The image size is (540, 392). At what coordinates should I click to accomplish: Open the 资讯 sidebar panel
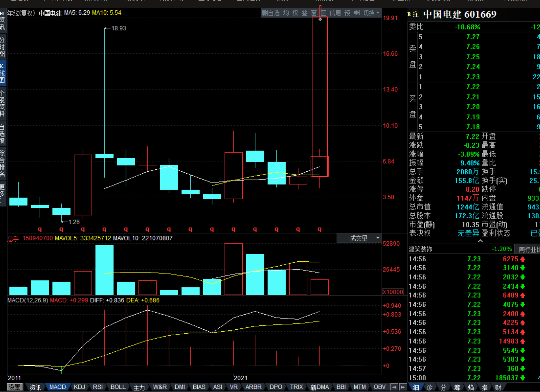coord(3,21)
